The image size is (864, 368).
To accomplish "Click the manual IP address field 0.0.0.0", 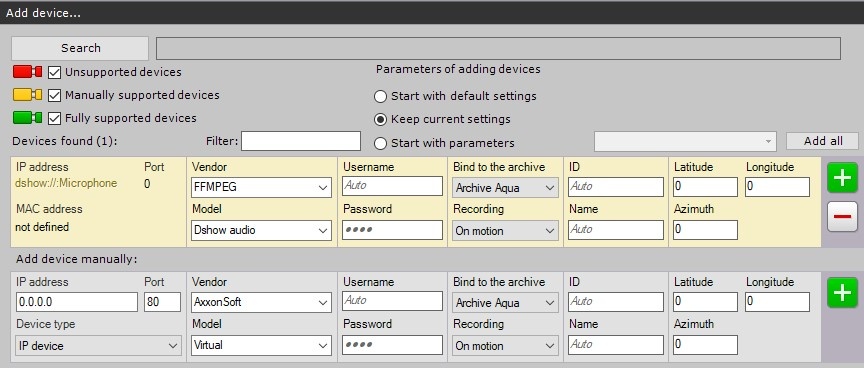I will tap(77, 302).
